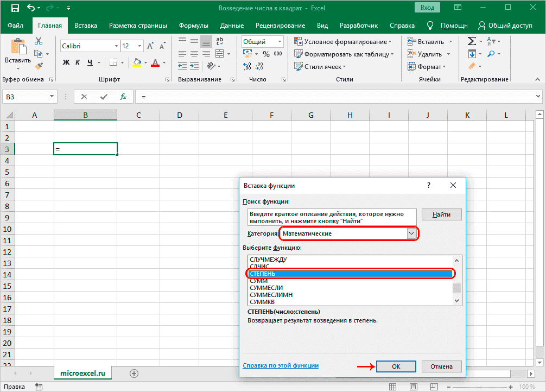Click the Insert Function fx icon
Screen dimensions: 546x392
coord(123,97)
